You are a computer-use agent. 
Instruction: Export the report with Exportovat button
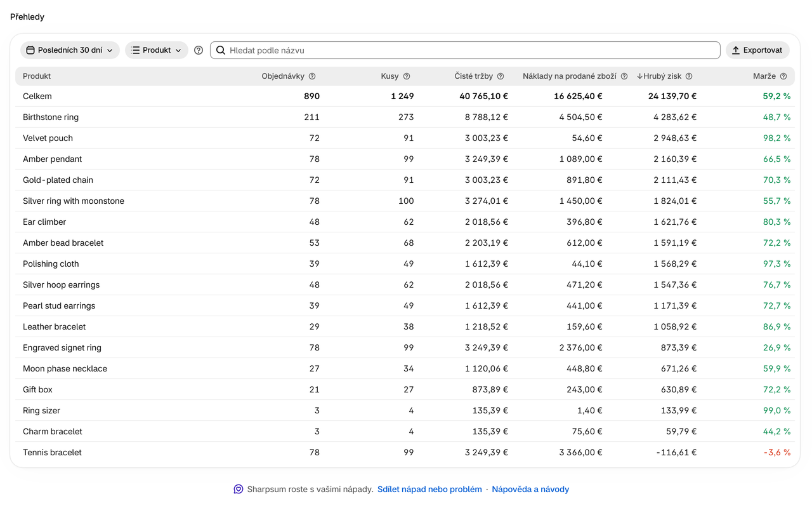point(757,50)
